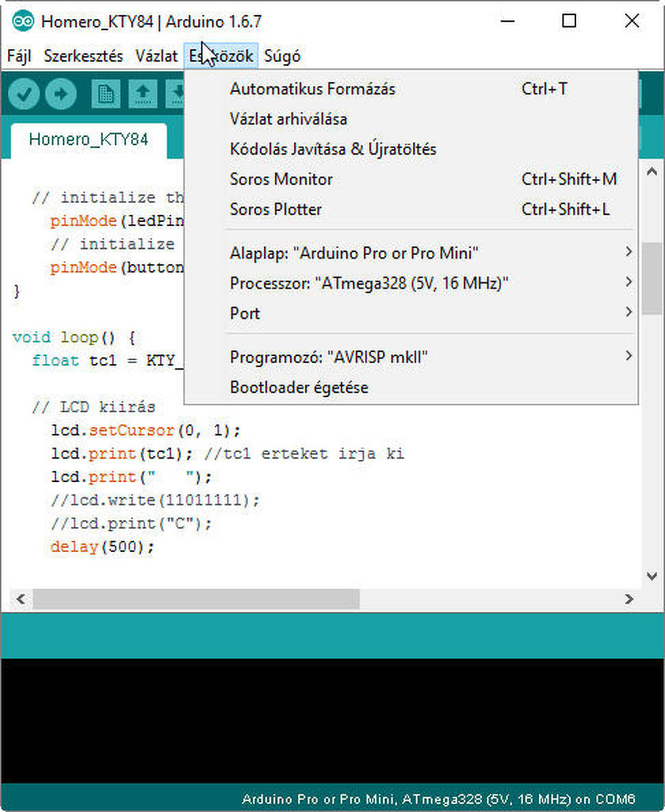The image size is (665, 812).
Task: Maximize the Arduino window
Action: tap(569, 21)
